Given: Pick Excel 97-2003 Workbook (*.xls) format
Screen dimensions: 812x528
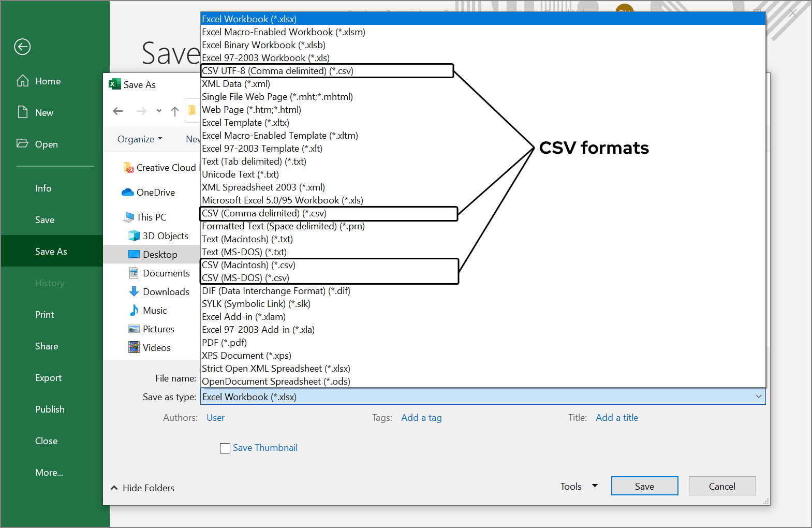Looking at the screenshot, I should coord(483,58).
